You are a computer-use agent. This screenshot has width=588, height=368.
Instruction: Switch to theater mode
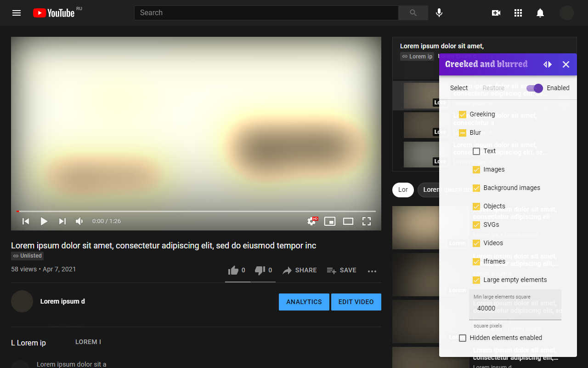(x=348, y=221)
